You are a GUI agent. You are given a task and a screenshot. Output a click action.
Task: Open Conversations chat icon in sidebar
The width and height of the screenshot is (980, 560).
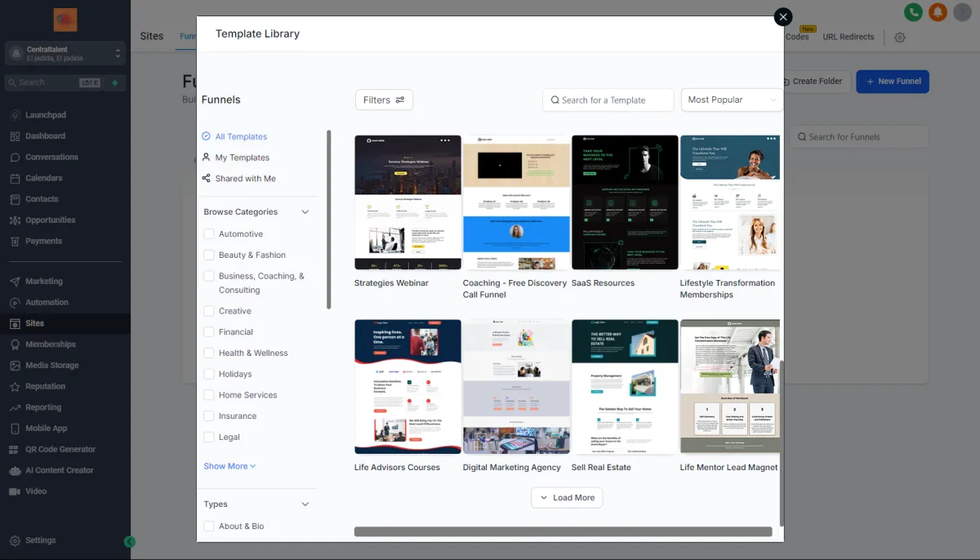16,158
